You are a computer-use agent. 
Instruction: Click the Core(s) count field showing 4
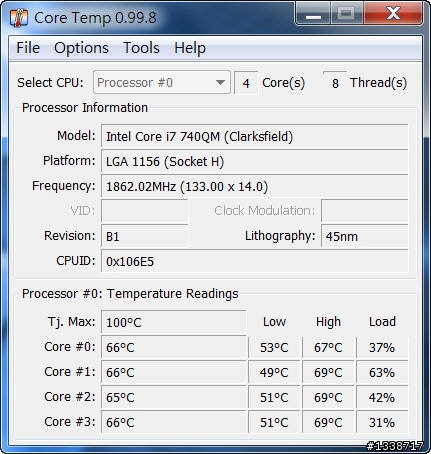point(246,83)
